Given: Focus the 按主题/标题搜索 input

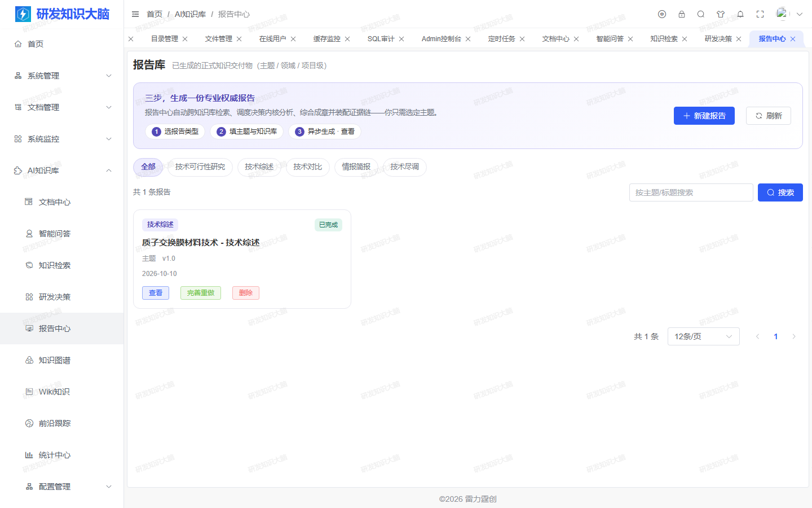Looking at the screenshot, I should (691, 192).
